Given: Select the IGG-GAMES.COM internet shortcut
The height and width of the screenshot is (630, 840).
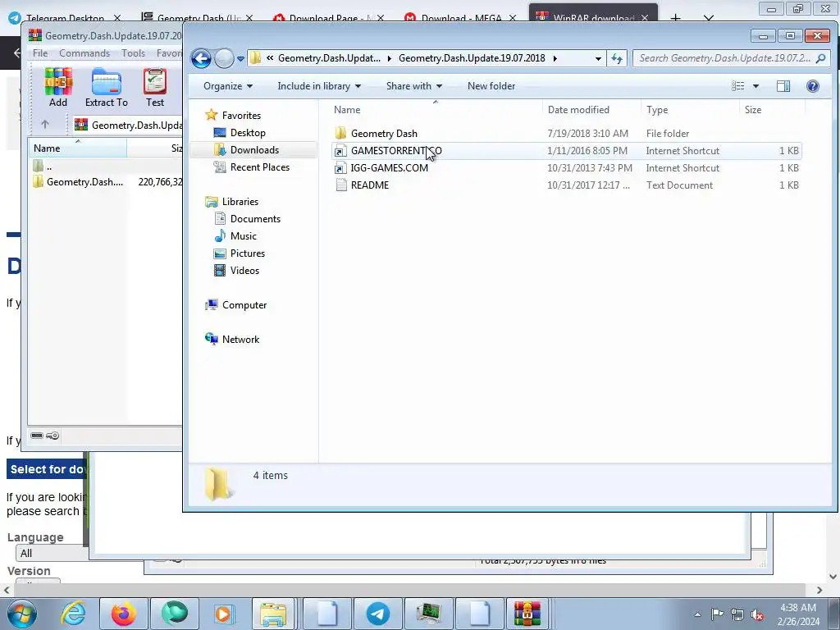Looking at the screenshot, I should [566, 167].
